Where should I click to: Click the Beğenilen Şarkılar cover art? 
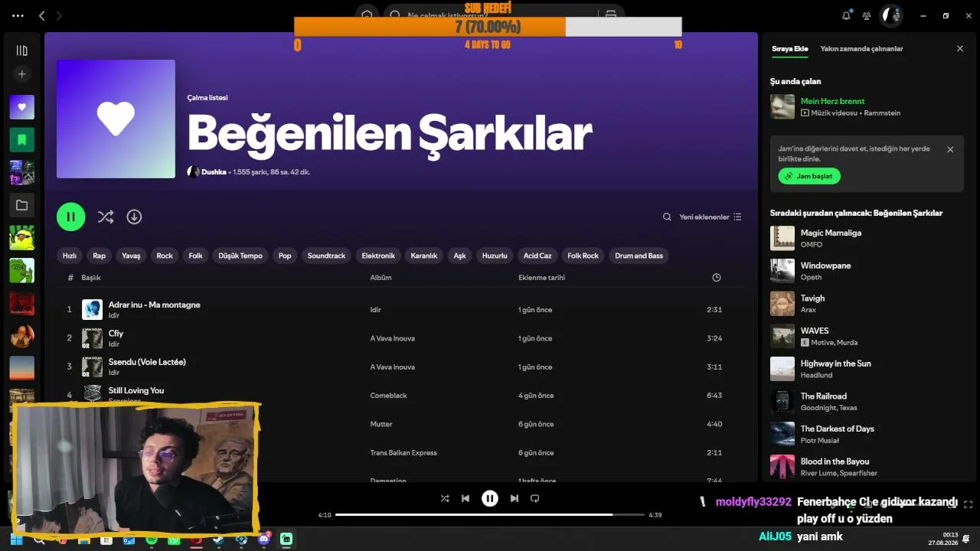[116, 119]
